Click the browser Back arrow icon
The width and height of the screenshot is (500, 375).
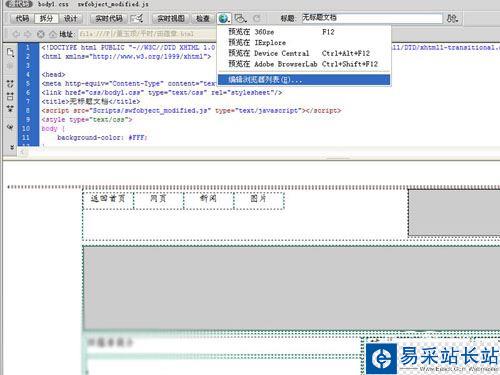pos(16,34)
